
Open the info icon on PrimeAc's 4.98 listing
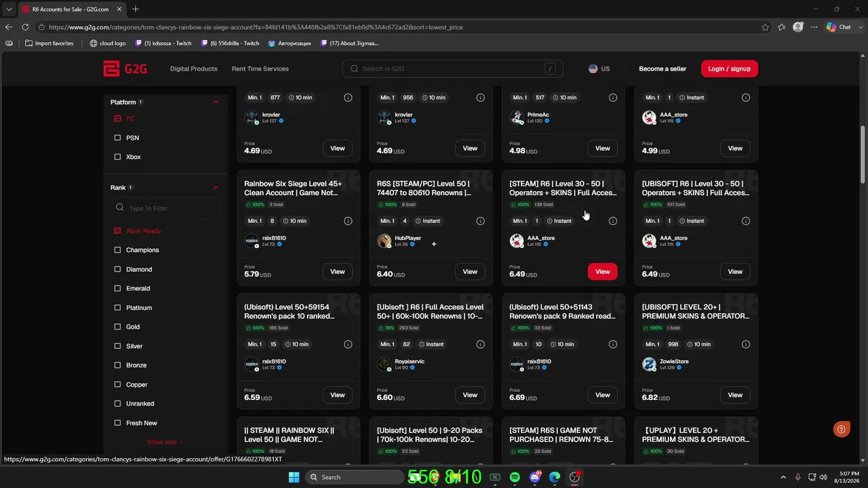(613, 98)
